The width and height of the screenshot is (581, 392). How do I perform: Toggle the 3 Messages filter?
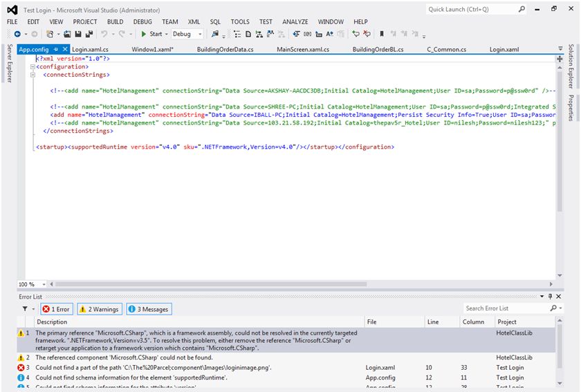pos(148,309)
